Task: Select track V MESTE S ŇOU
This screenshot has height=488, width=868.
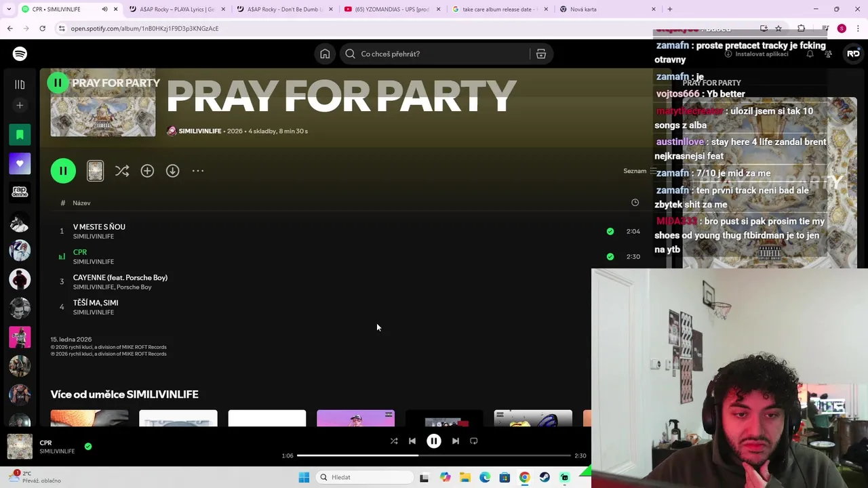Action: 99,227
